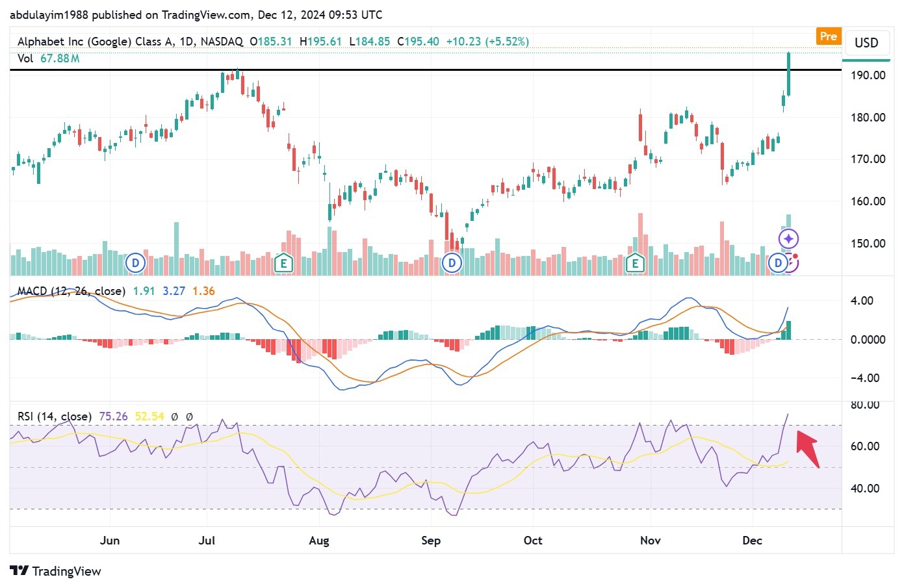The width and height of the screenshot is (904, 588).
Task: Click the RSI 60.00 axis label
Action: pos(865,446)
